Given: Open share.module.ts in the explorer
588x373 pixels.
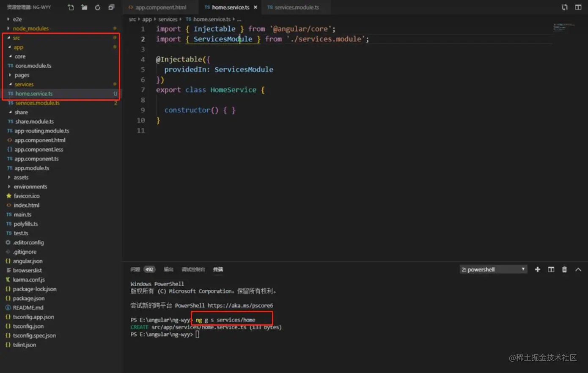Looking at the screenshot, I should coord(34,121).
